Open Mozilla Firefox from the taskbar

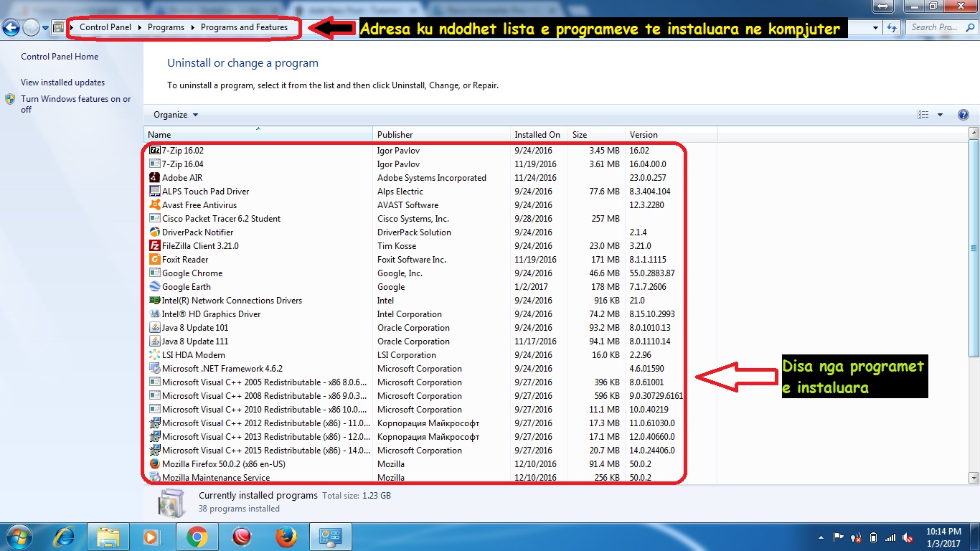click(x=286, y=536)
